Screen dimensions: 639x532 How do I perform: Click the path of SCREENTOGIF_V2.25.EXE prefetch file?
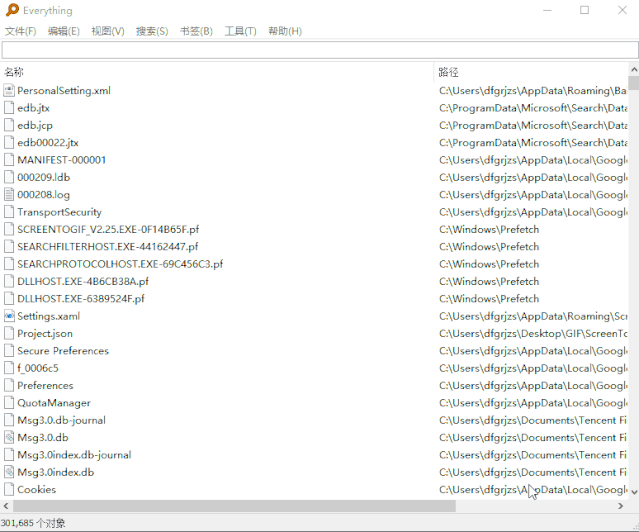(489, 229)
